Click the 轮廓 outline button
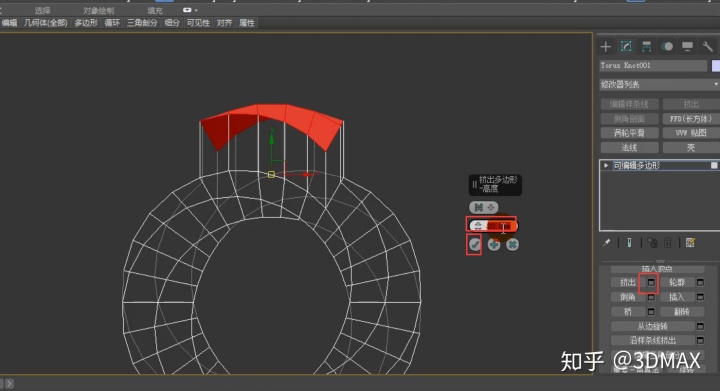The height and width of the screenshot is (391, 720). (x=677, y=282)
